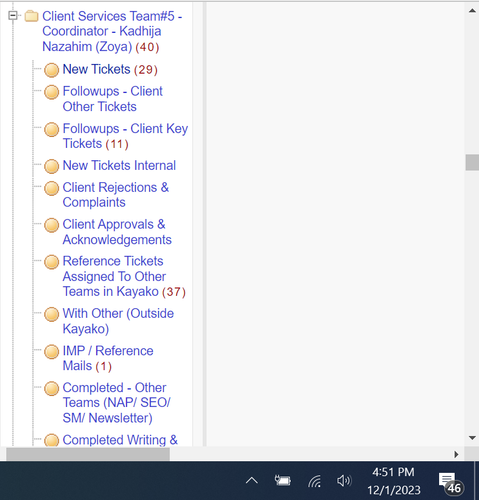The width and height of the screenshot is (479, 500).
Task: Click circle icon beside Followups - Client Other Tickets
Action: click(x=51, y=92)
